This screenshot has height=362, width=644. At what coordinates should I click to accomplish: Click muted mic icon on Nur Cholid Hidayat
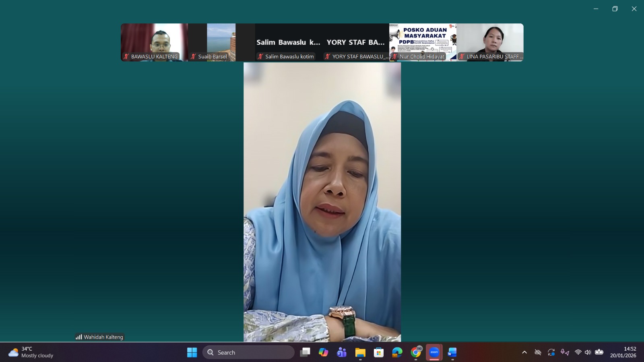[x=395, y=56]
